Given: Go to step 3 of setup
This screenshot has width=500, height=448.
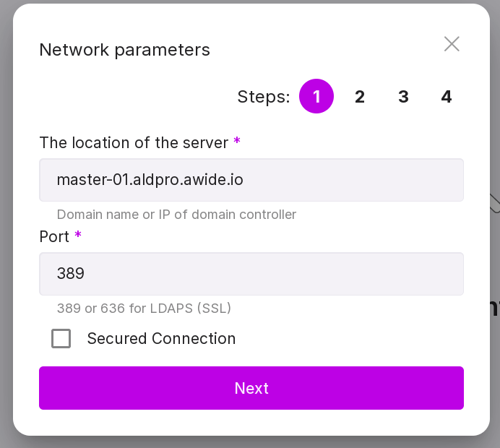Looking at the screenshot, I should (x=403, y=97).
